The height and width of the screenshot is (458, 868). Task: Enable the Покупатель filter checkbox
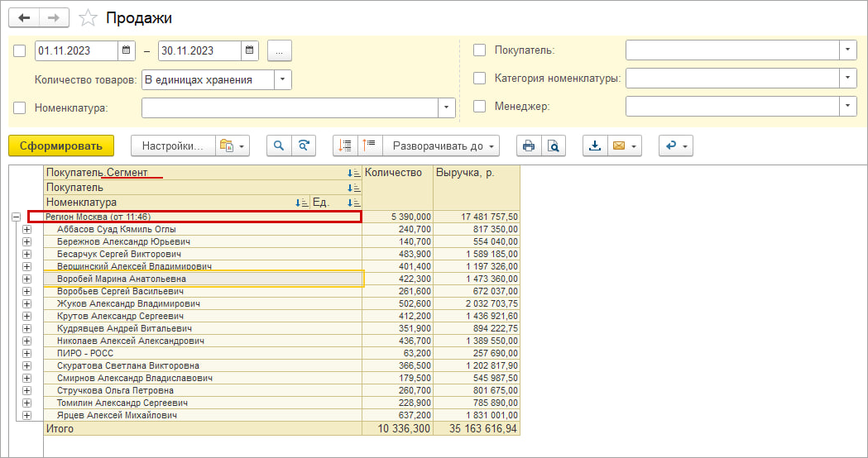[x=479, y=50]
